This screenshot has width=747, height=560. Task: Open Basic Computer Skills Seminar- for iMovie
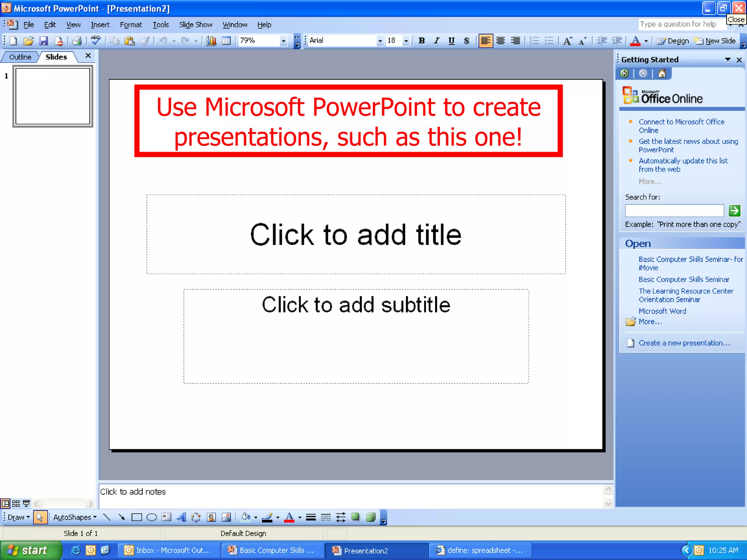(x=690, y=263)
